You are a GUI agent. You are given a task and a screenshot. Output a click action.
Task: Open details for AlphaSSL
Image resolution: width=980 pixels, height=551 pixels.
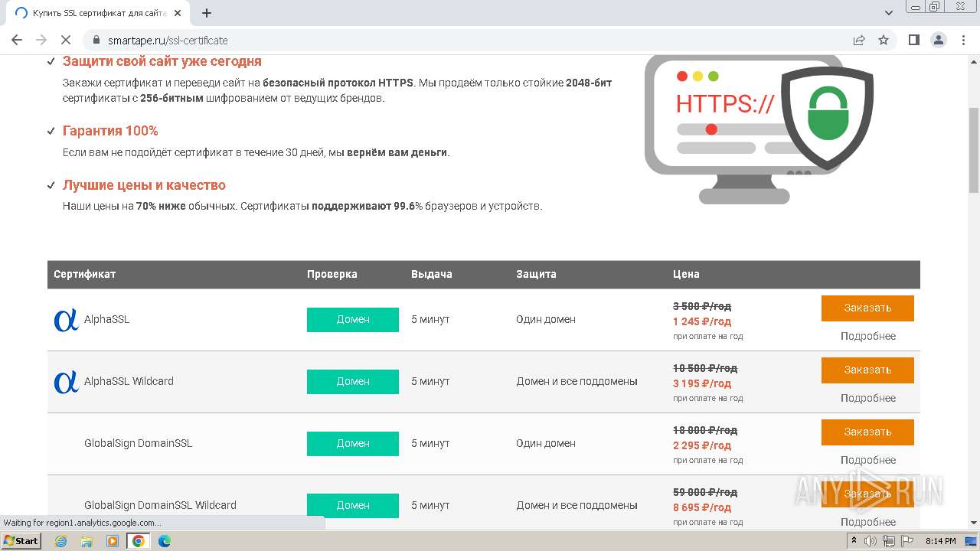tap(867, 336)
